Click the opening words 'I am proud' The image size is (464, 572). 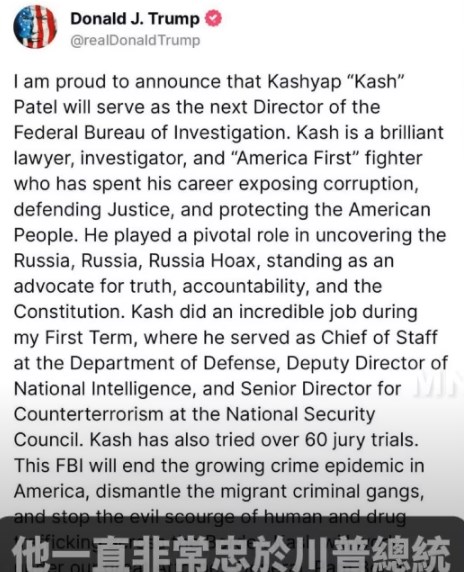coord(60,82)
